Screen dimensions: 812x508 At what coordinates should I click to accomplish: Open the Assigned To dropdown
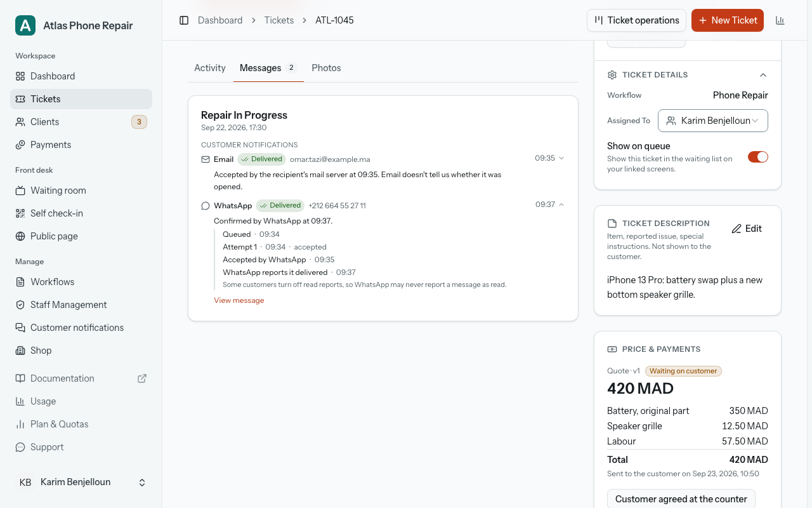click(x=713, y=121)
